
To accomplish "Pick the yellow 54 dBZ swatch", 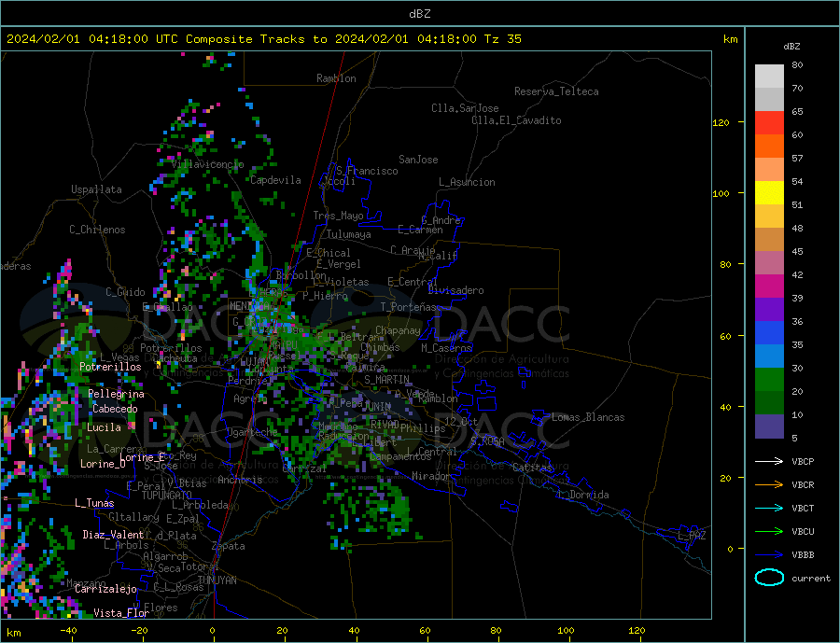I will 769,193.
